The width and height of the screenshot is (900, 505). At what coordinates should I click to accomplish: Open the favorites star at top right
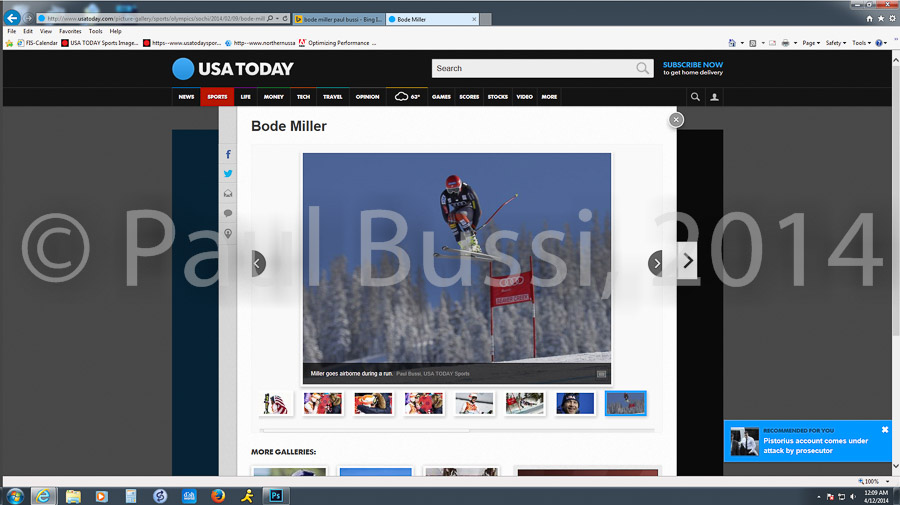click(881, 19)
